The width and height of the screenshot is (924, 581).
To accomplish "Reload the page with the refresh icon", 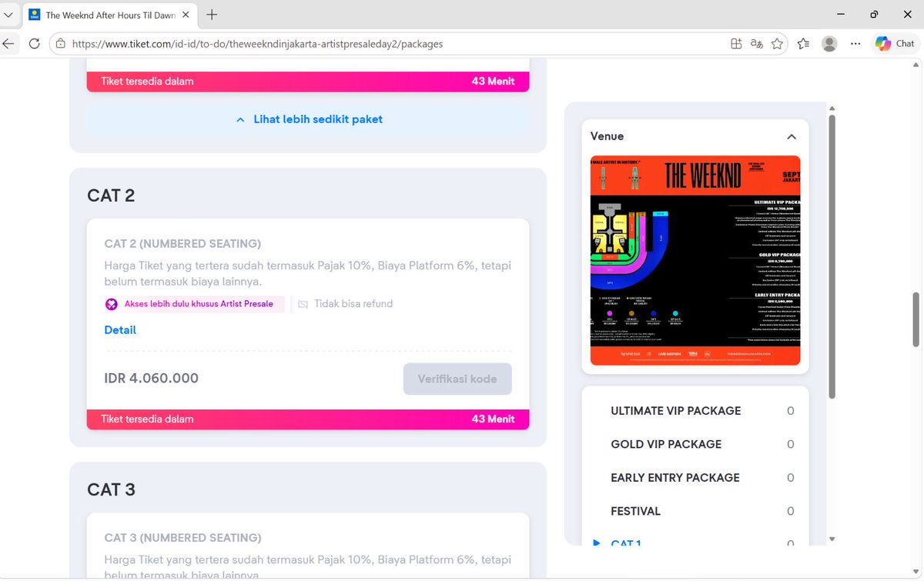I will [x=34, y=44].
